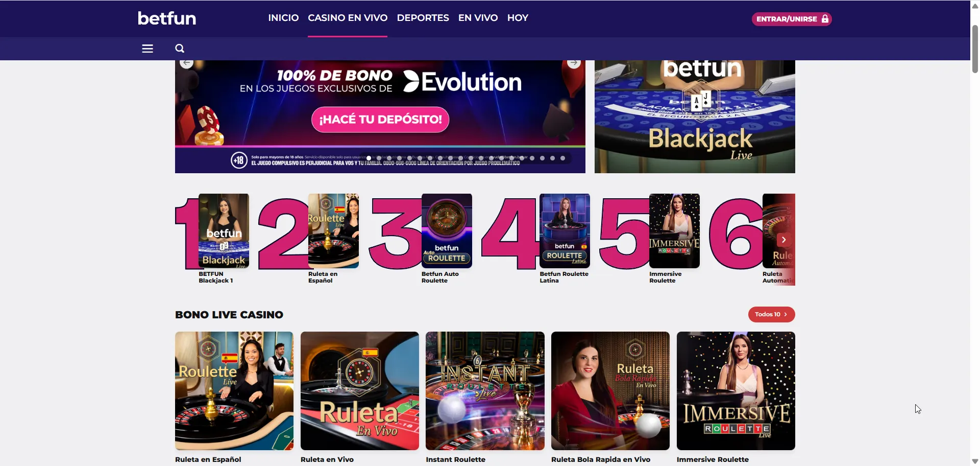
Task: Open Blackjack Live promo banner
Action: (694, 116)
